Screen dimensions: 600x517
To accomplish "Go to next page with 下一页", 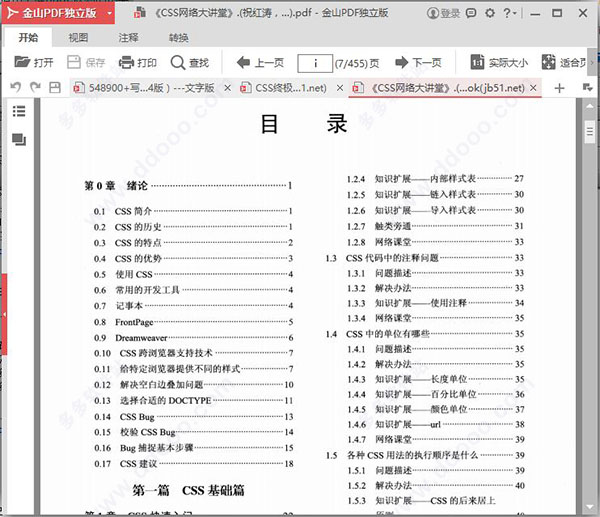I will (x=418, y=62).
